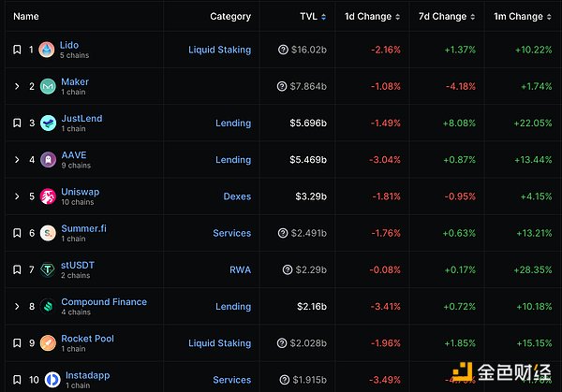This screenshot has width=562, height=392.
Task: Bookmark the stUSDT protocol
Action: pos(17,269)
